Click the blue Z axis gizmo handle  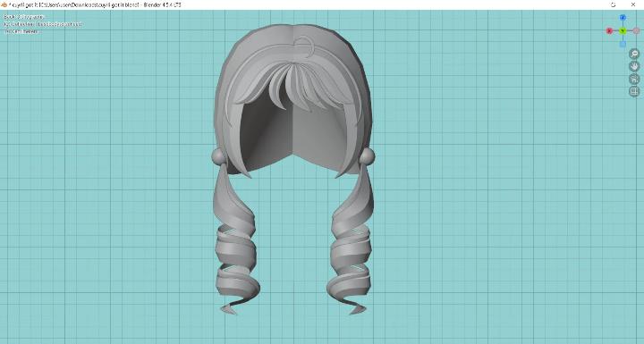point(623,18)
